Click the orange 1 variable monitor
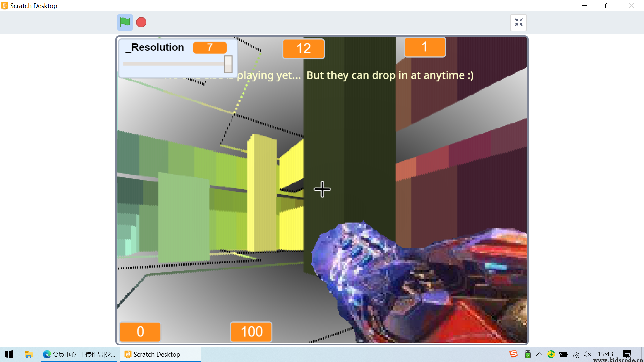Image resolution: width=644 pixels, height=362 pixels. (x=425, y=47)
